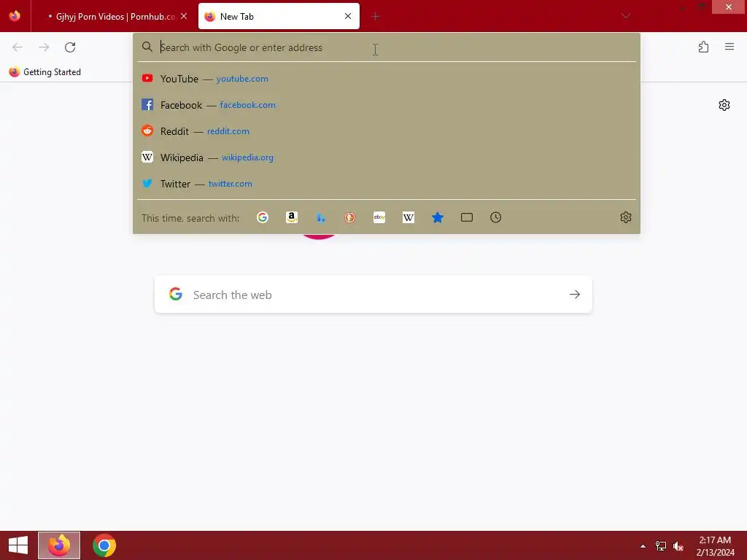Image resolution: width=747 pixels, height=560 pixels.
Task: Open the Windows Start menu
Action: pos(18,545)
